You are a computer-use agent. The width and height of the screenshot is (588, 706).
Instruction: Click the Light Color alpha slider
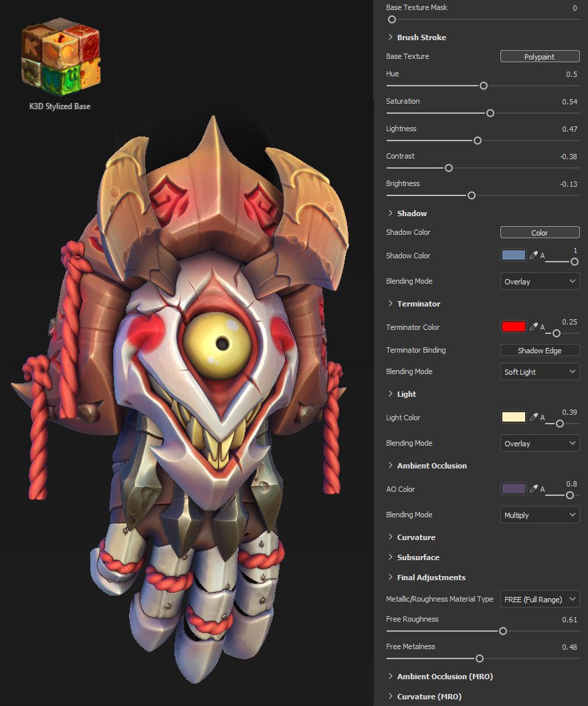[x=563, y=424]
